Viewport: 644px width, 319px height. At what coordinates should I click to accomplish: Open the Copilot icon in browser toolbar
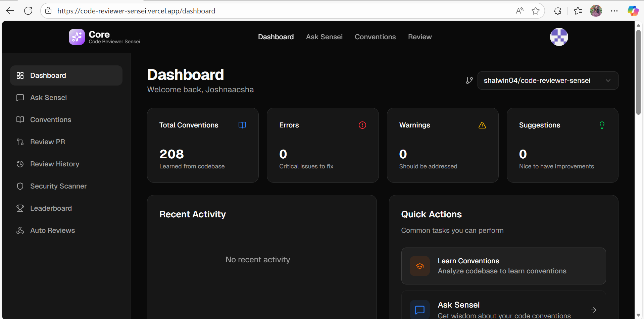(x=633, y=11)
